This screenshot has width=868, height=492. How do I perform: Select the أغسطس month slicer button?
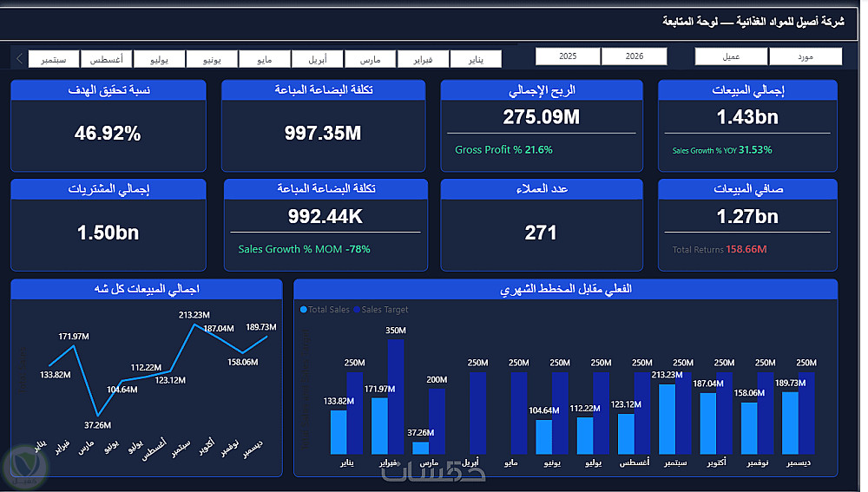[106, 59]
